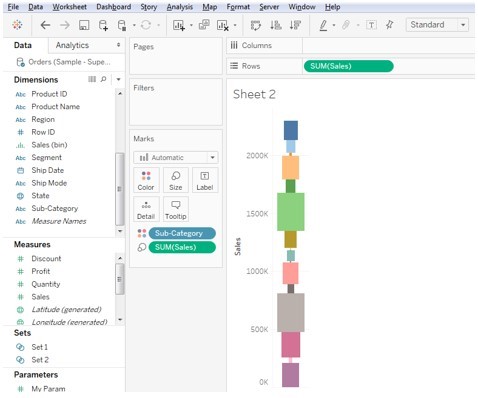Click the Sort ascending icon

[276, 25]
